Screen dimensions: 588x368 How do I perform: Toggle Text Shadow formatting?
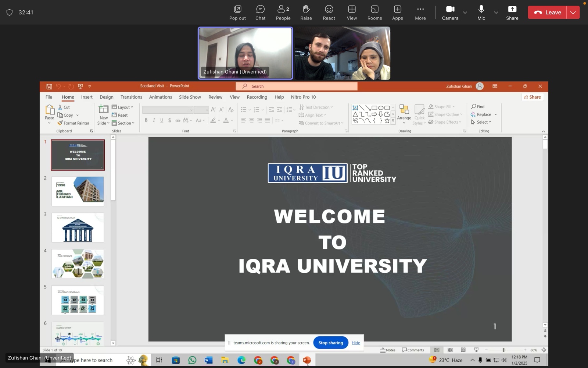point(169,120)
